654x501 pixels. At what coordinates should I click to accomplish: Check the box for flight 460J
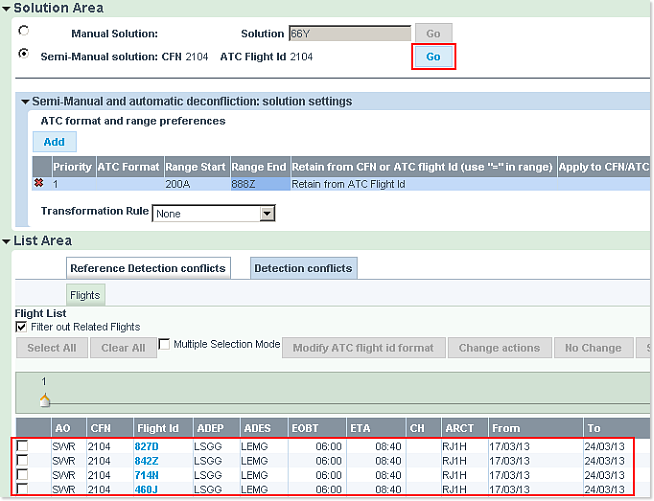point(22,489)
